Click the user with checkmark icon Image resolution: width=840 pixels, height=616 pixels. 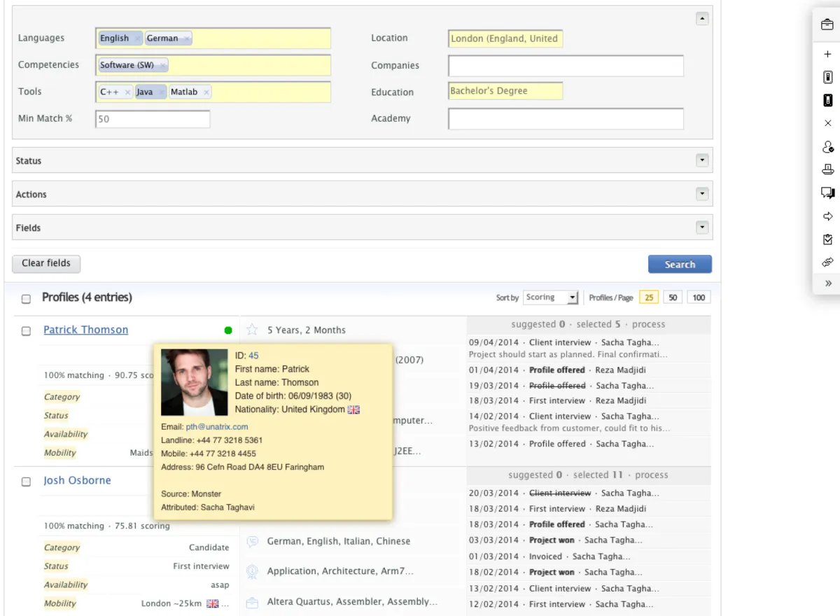pyautogui.click(x=827, y=147)
